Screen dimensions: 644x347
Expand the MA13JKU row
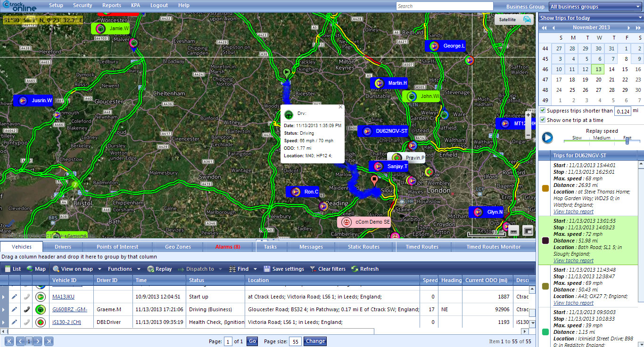tap(4, 297)
